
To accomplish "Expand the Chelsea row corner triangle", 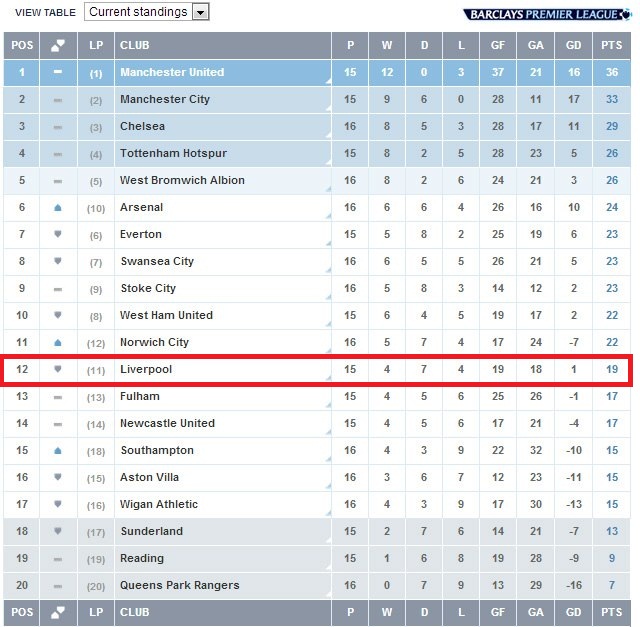I will click(328, 135).
